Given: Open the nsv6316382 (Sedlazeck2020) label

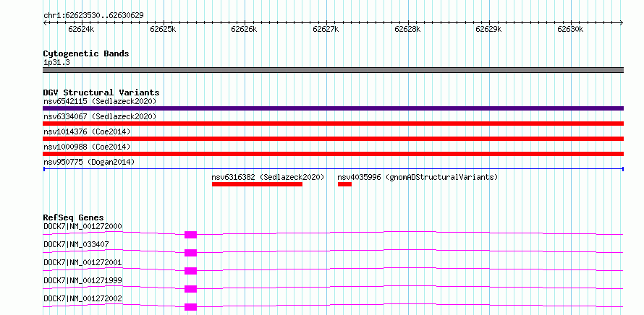Looking at the screenshot, I should click(x=268, y=177).
